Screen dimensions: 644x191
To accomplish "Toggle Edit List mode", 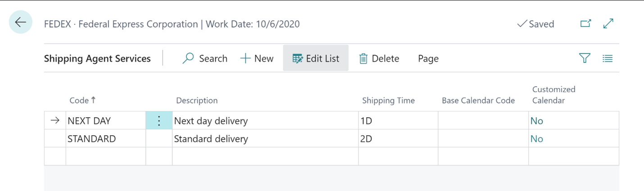I will click(x=316, y=58).
